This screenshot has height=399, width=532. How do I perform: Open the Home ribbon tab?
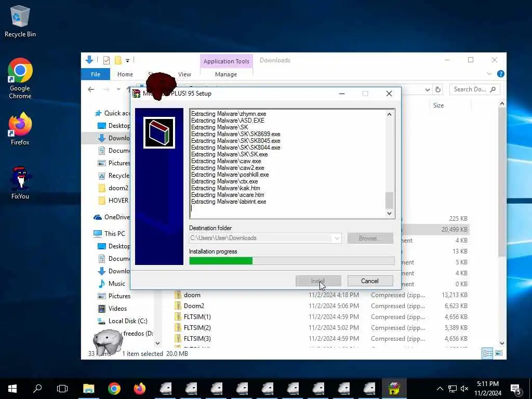tap(125, 74)
